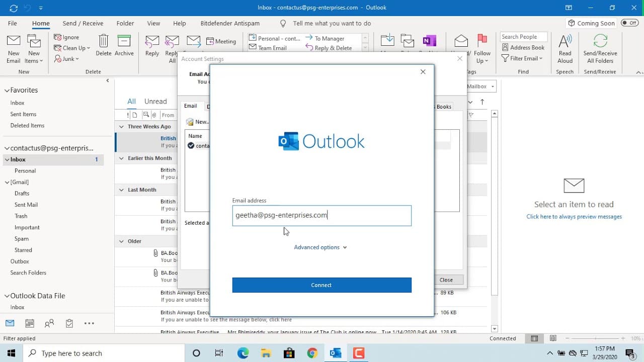The height and width of the screenshot is (362, 644).
Task: Open the Clean Up dropdown
Action: click(x=72, y=48)
